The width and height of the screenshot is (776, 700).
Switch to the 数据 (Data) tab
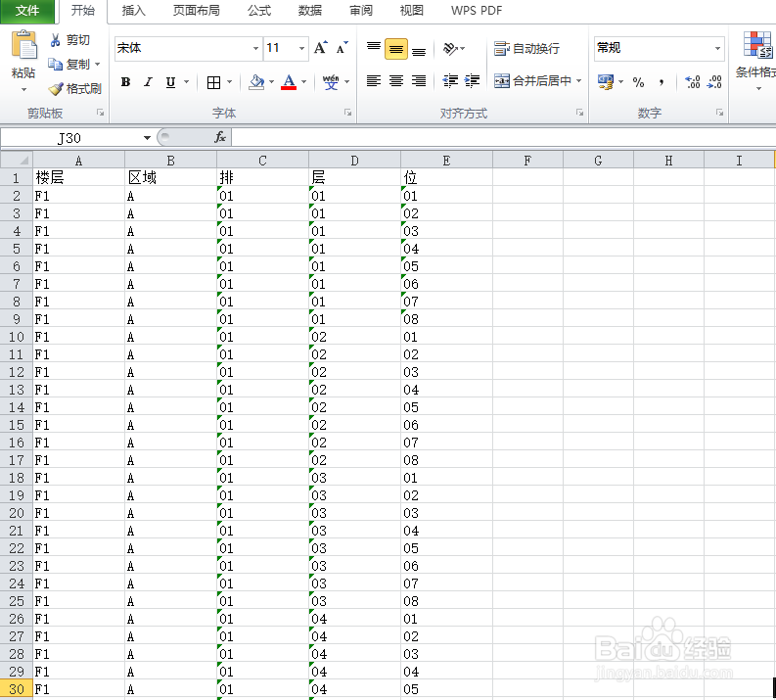pyautogui.click(x=310, y=11)
